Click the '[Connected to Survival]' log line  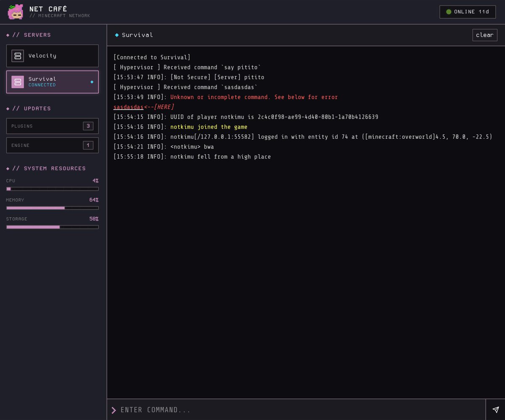click(152, 58)
